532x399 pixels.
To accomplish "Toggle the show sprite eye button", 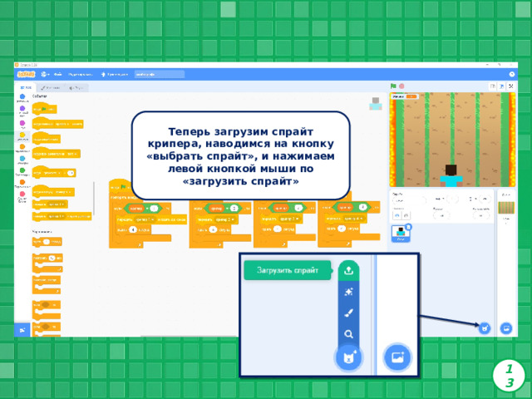I will click(x=397, y=215).
